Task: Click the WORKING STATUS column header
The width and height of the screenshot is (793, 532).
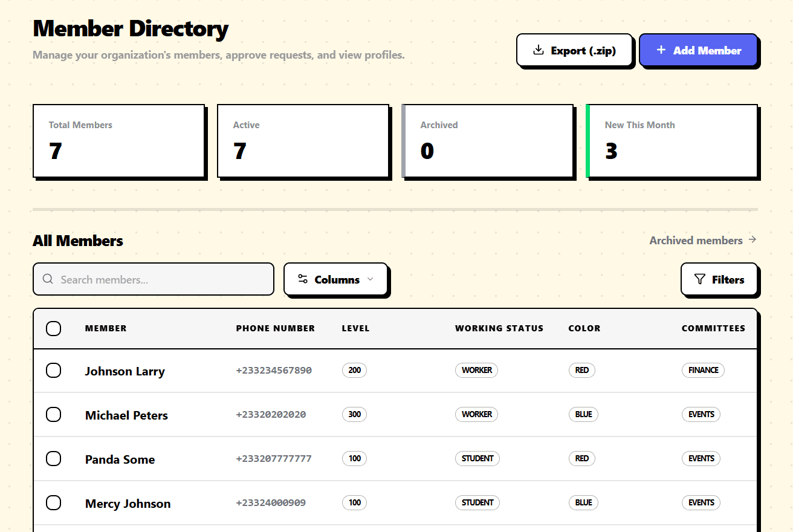Action: coord(499,328)
